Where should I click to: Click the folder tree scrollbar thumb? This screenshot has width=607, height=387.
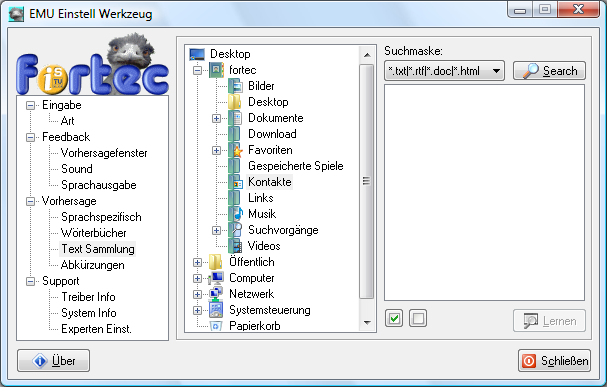[366, 181]
